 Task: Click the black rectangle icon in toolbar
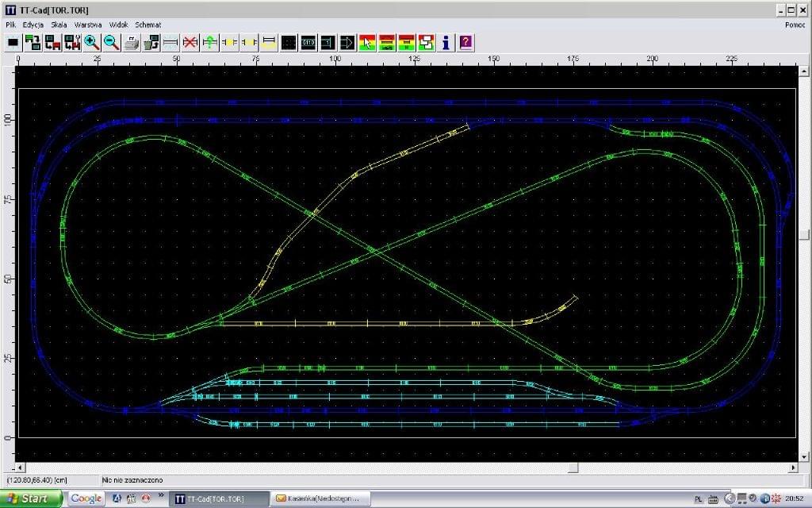click(13, 43)
